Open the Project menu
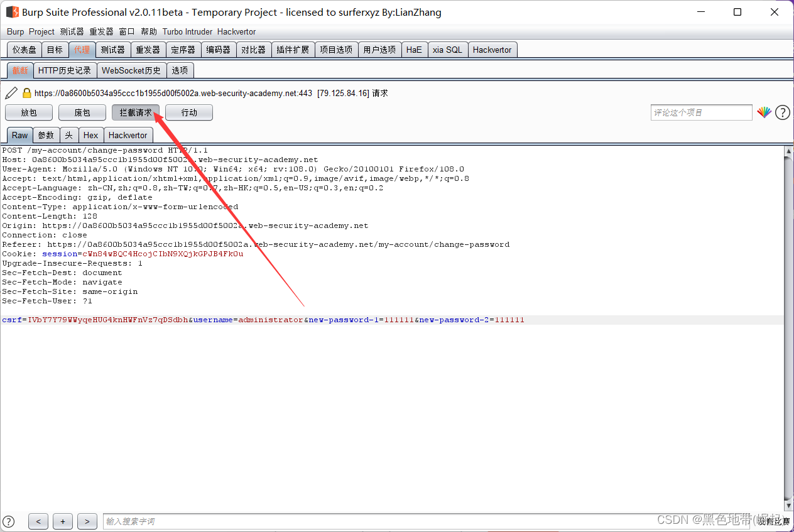The width and height of the screenshot is (794, 532). [41, 31]
